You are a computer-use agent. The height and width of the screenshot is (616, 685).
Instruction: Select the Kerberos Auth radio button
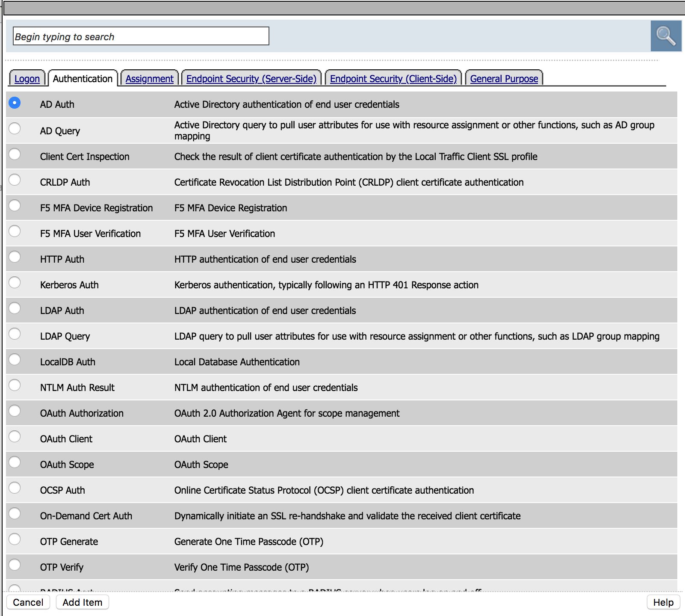click(x=15, y=282)
